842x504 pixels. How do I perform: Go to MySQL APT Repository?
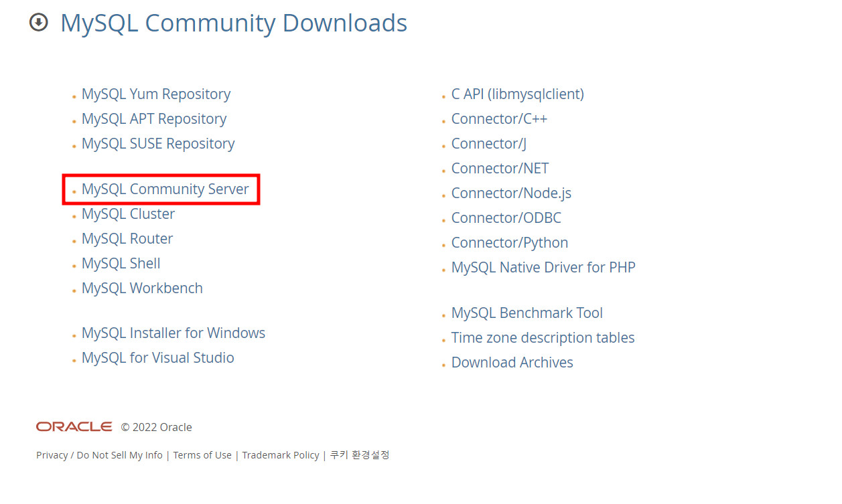154,119
